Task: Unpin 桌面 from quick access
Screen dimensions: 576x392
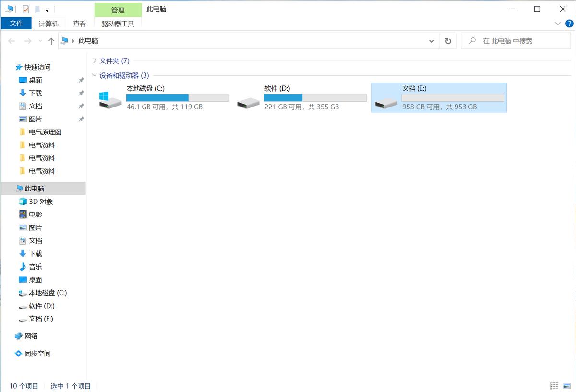Action: tap(82, 80)
